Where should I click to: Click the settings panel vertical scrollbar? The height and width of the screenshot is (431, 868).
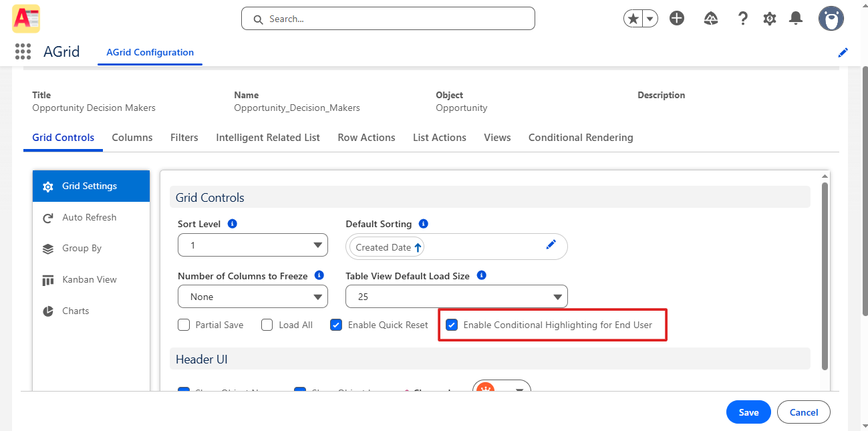[825, 275]
